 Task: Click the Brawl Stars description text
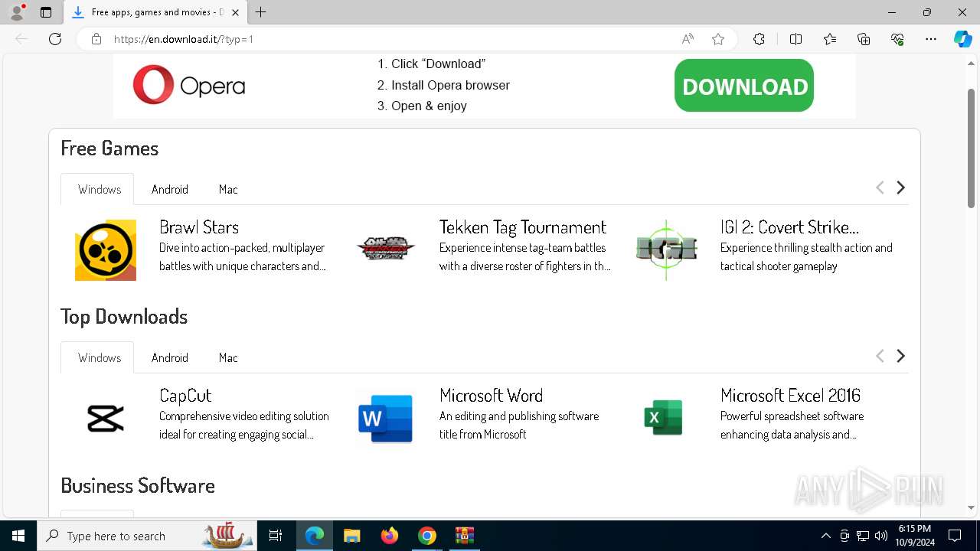coord(243,257)
